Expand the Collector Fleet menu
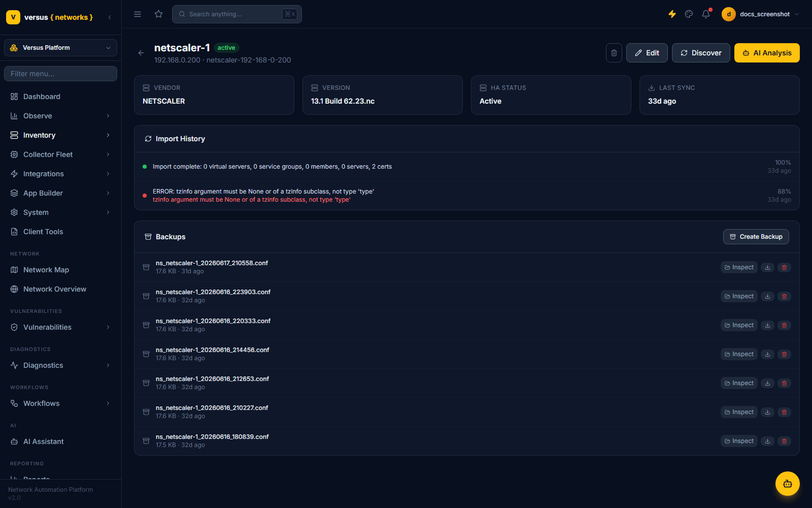This screenshot has height=508, width=812. (x=60, y=154)
